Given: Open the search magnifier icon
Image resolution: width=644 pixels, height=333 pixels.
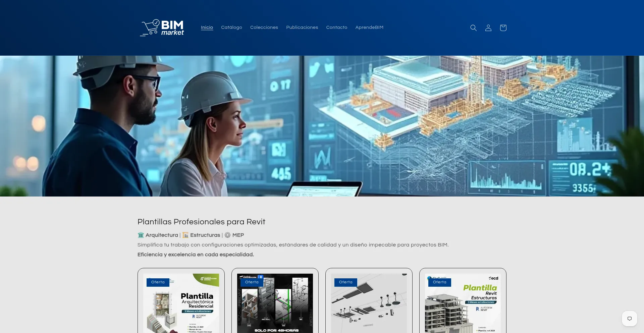Looking at the screenshot, I should (473, 28).
